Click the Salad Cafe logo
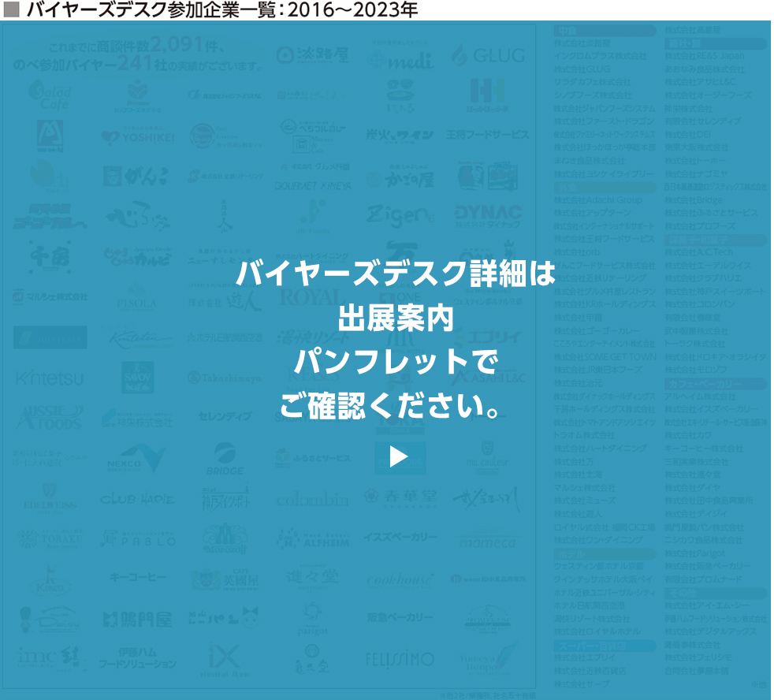This screenshot has width=774, height=700. click(x=50, y=95)
